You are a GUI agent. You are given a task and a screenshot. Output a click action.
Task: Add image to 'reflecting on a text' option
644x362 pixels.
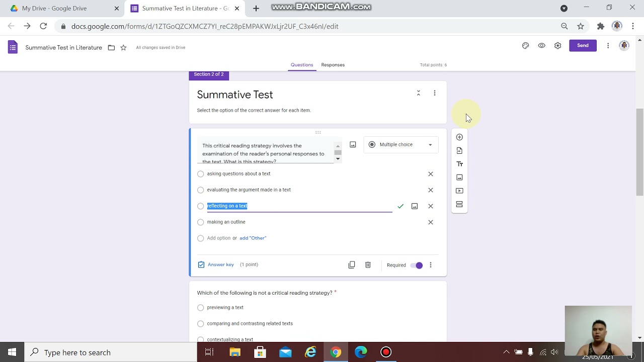point(415,206)
